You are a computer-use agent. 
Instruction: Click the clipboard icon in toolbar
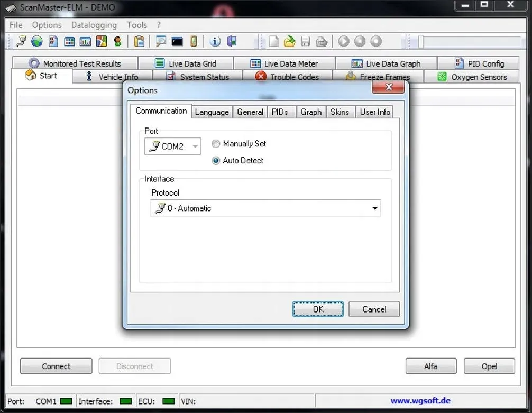139,41
